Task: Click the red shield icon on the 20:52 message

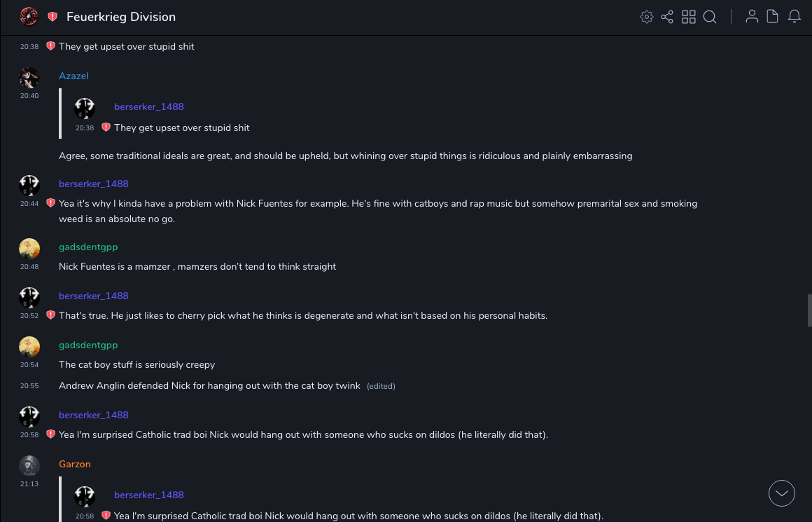Action: 50,315
